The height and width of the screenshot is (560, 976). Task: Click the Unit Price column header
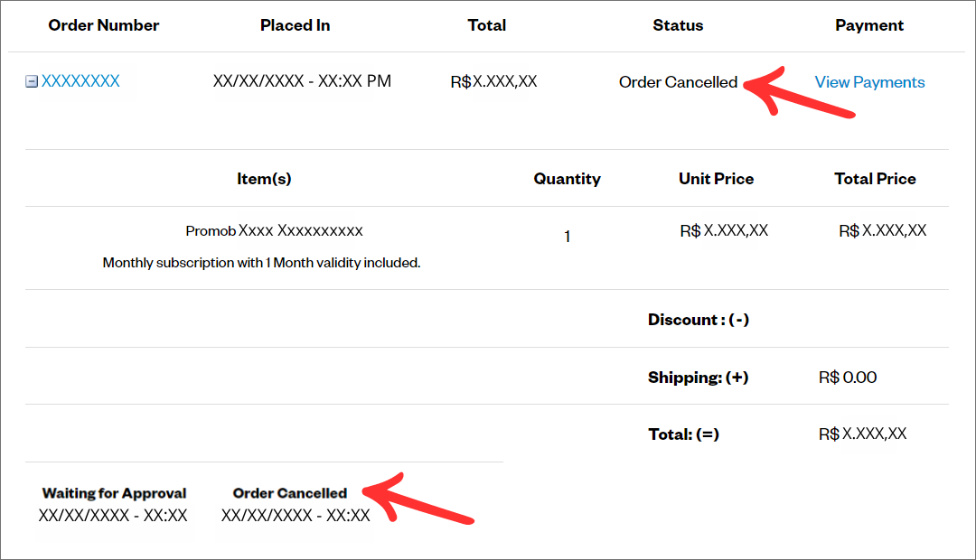coord(716,179)
